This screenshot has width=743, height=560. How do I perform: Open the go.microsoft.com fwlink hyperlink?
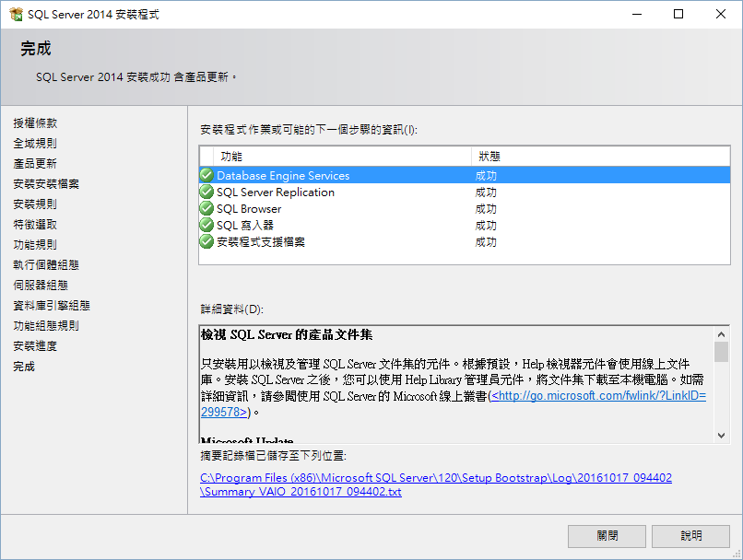point(598,396)
